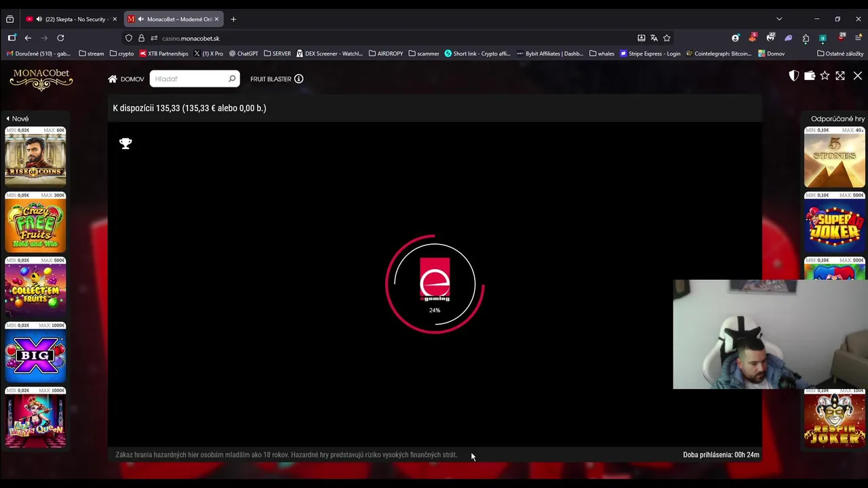This screenshot has height=488, width=868.
Task: Open Crazy Free Fruits game thumbnail
Action: (x=35, y=222)
